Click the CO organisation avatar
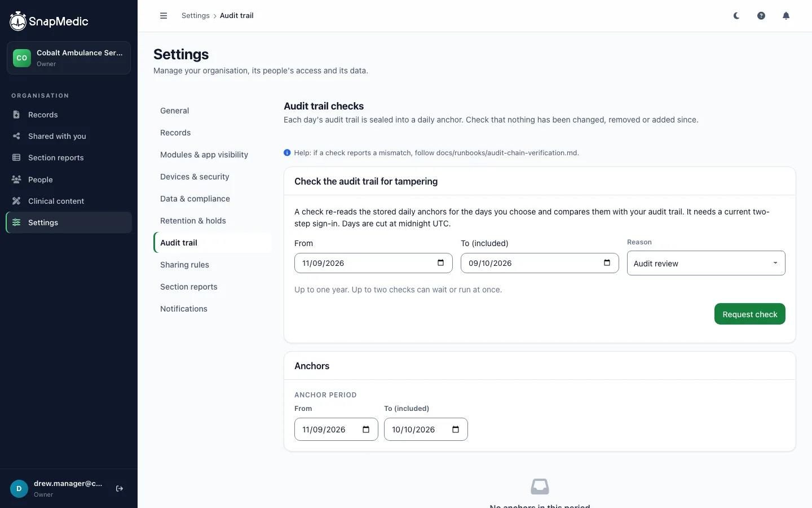 coord(22,58)
